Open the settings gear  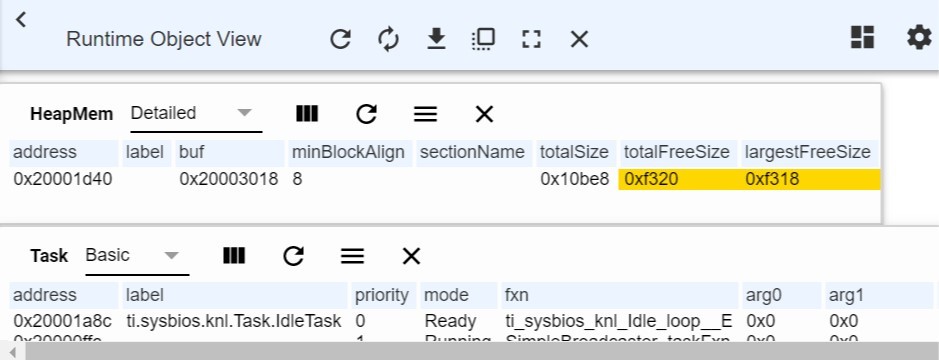(x=919, y=38)
